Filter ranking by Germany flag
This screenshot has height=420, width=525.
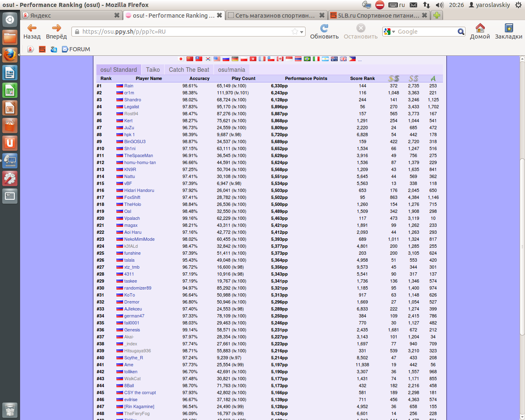[235, 59]
